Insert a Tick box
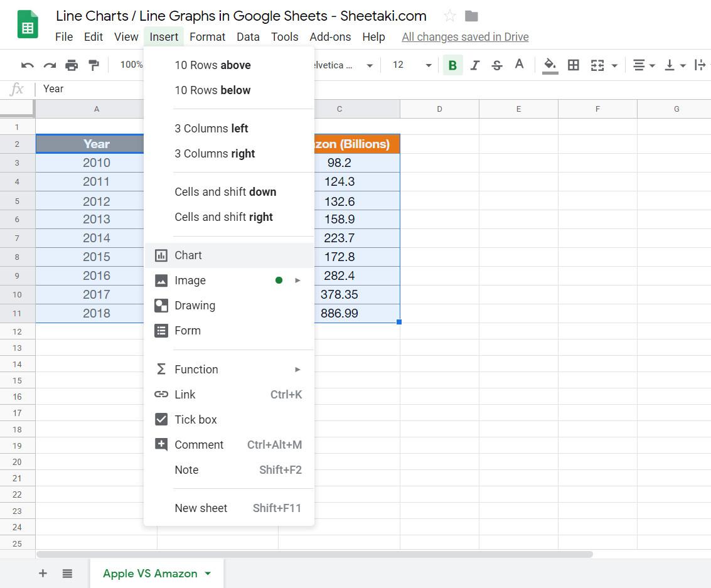711x588 pixels. click(x=195, y=419)
